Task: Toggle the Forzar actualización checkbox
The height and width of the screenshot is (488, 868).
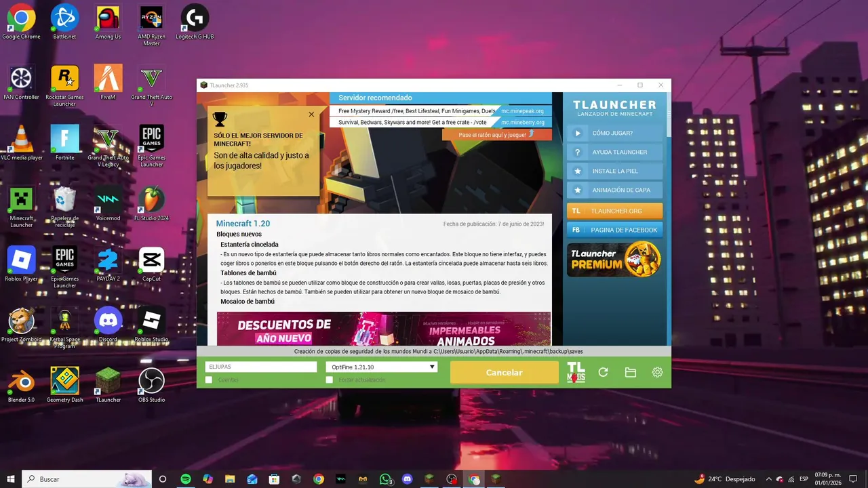Action: (x=330, y=380)
